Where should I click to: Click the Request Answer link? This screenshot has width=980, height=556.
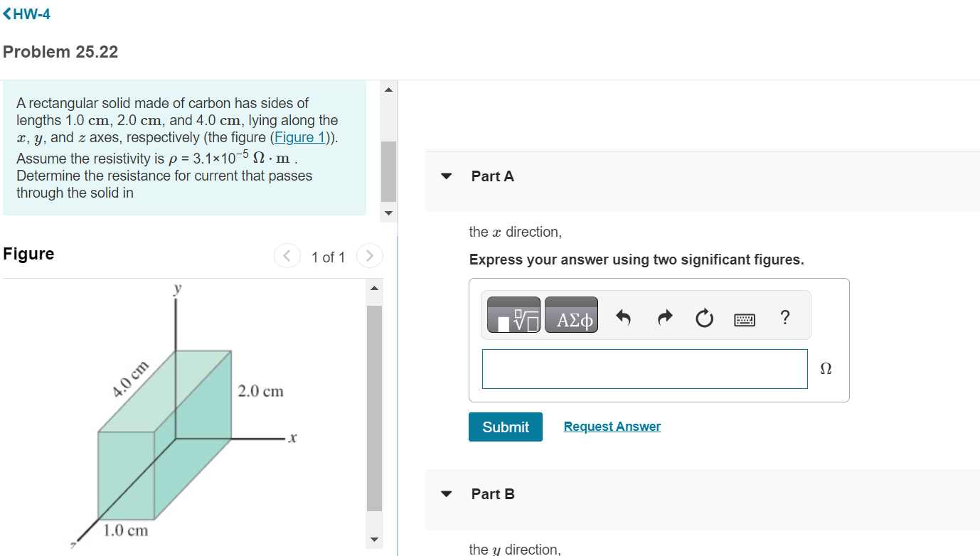(612, 427)
